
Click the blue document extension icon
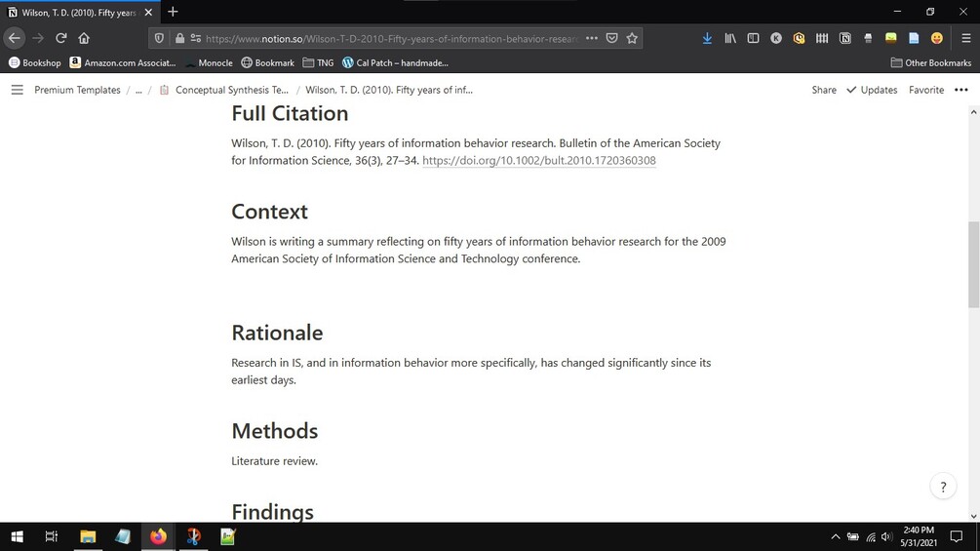tap(914, 38)
